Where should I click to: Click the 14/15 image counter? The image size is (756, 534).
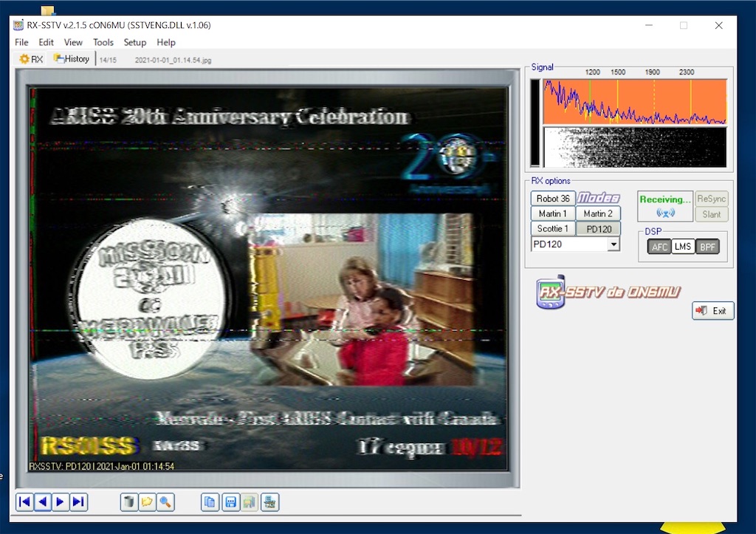point(108,61)
